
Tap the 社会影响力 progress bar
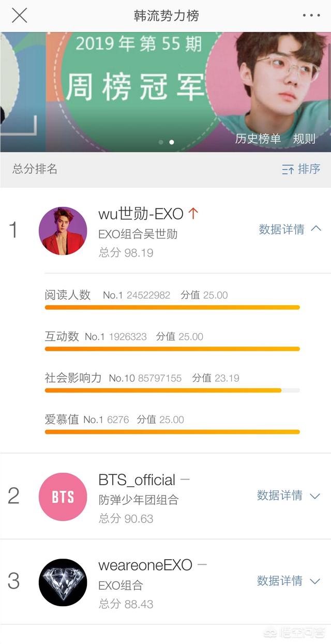tap(172, 390)
